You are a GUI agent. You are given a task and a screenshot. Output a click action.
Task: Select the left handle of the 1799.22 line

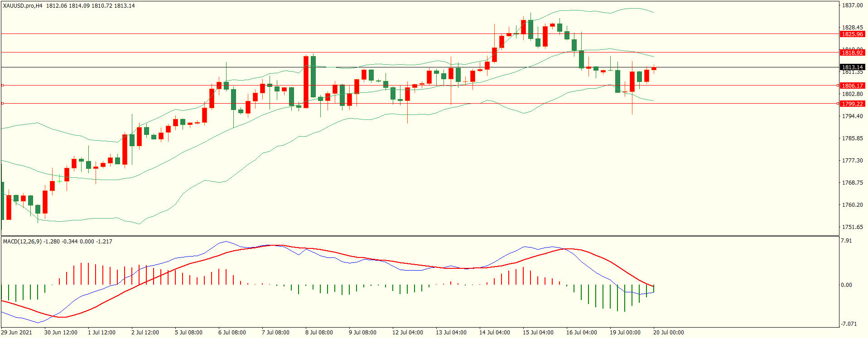click(x=2, y=104)
